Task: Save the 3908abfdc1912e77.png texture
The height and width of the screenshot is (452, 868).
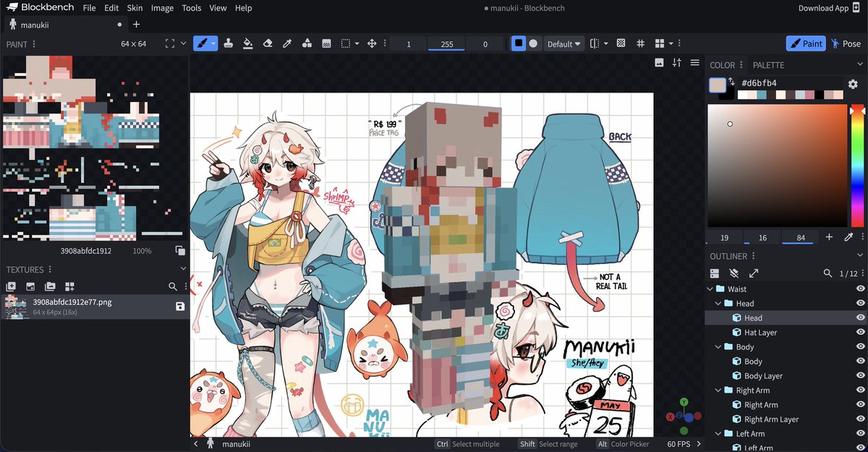Action: [179, 306]
